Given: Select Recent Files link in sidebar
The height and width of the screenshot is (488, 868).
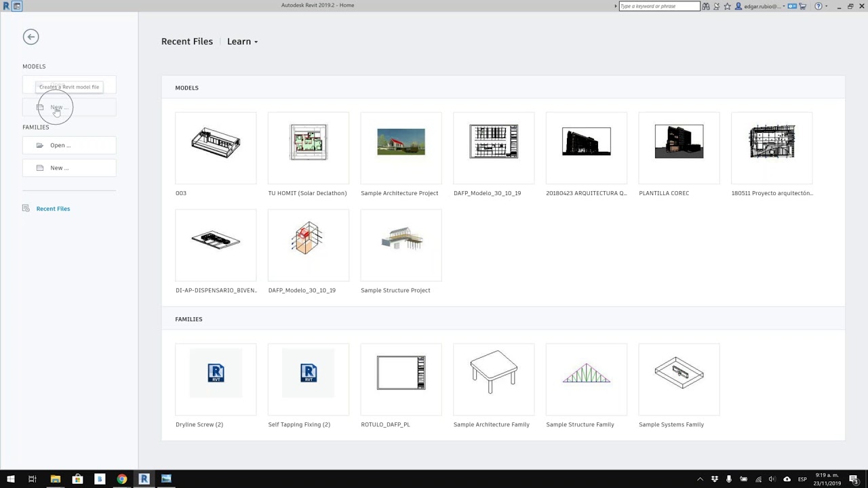Looking at the screenshot, I should tap(53, 209).
